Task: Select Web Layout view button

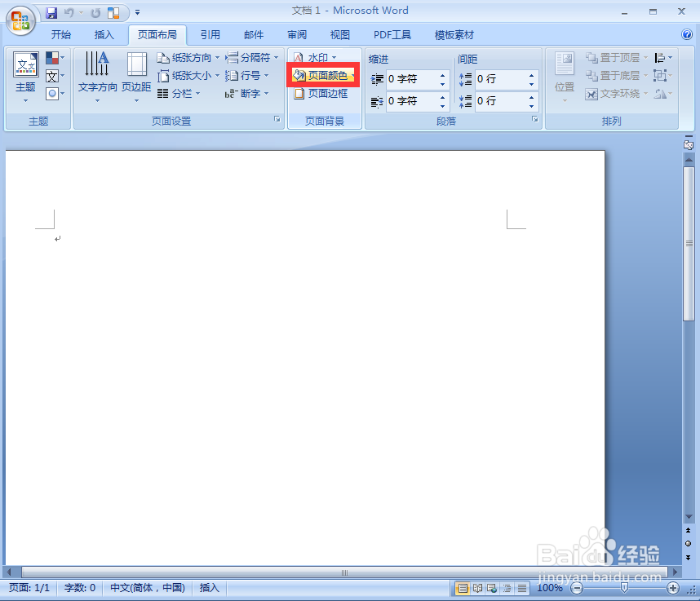Action: coord(493,589)
